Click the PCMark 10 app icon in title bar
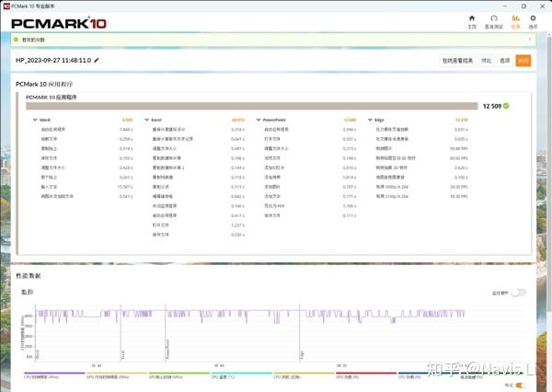The image size is (552, 392). tap(6, 6)
